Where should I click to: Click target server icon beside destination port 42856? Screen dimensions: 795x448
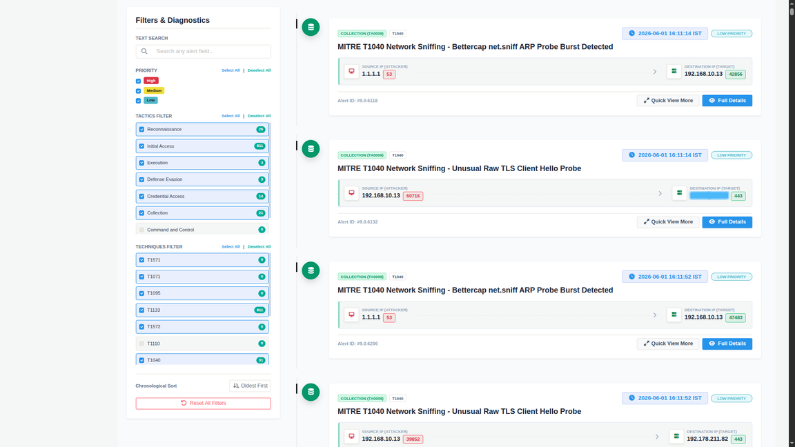(x=674, y=71)
